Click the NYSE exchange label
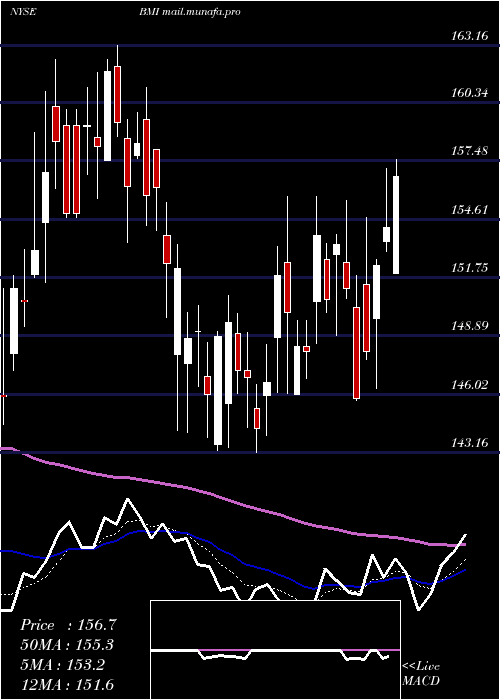 23,12
